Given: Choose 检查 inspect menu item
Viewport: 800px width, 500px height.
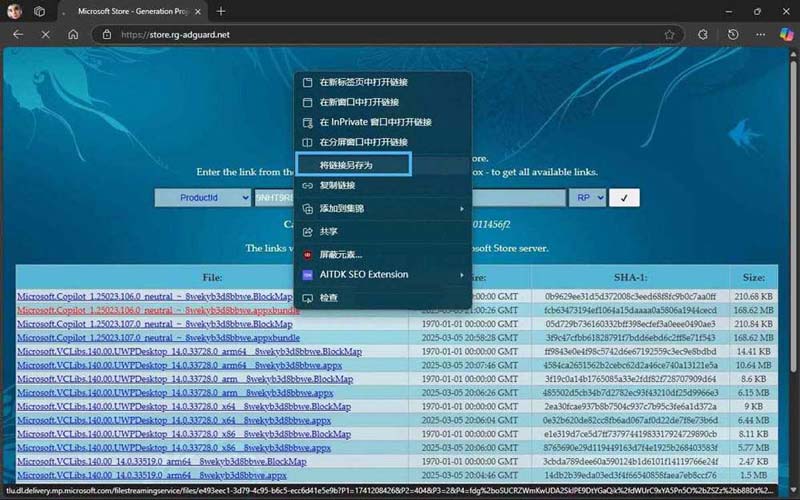Looking at the screenshot, I should 383,297.
